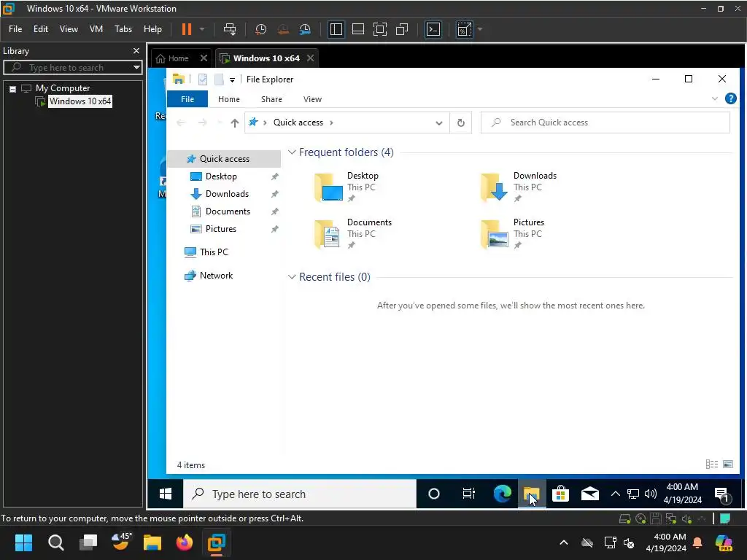Open File tab in File Explorer ribbon
Screen dimensions: 747x560
[187, 99]
